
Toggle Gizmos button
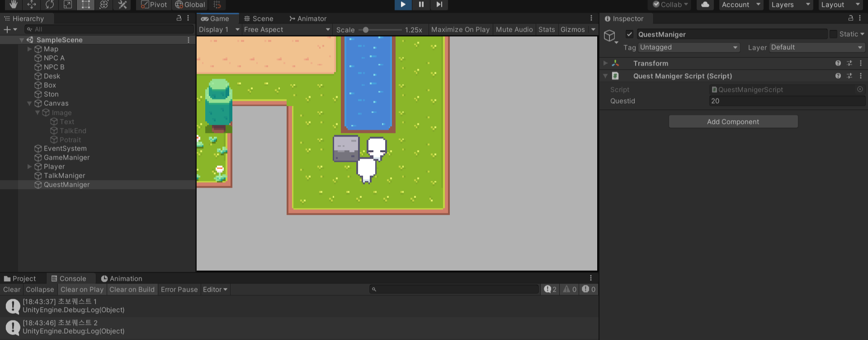[572, 29]
